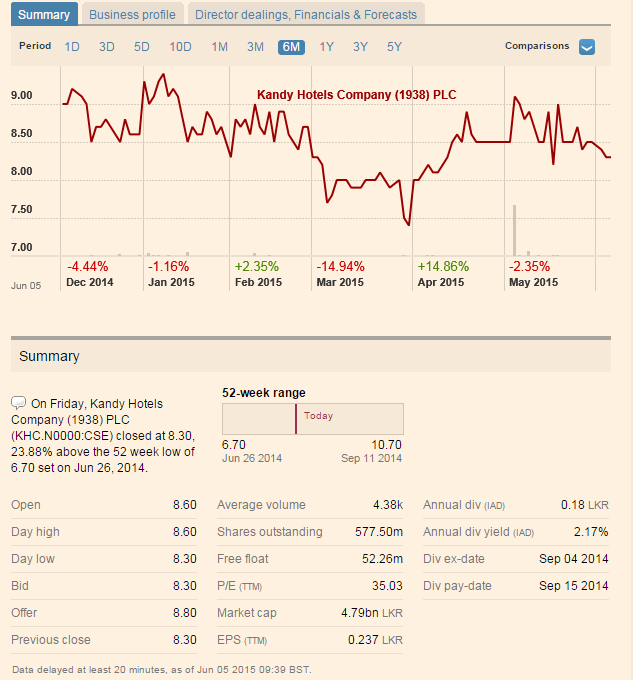
Task: Click the Day high row label
Action: point(36,532)
